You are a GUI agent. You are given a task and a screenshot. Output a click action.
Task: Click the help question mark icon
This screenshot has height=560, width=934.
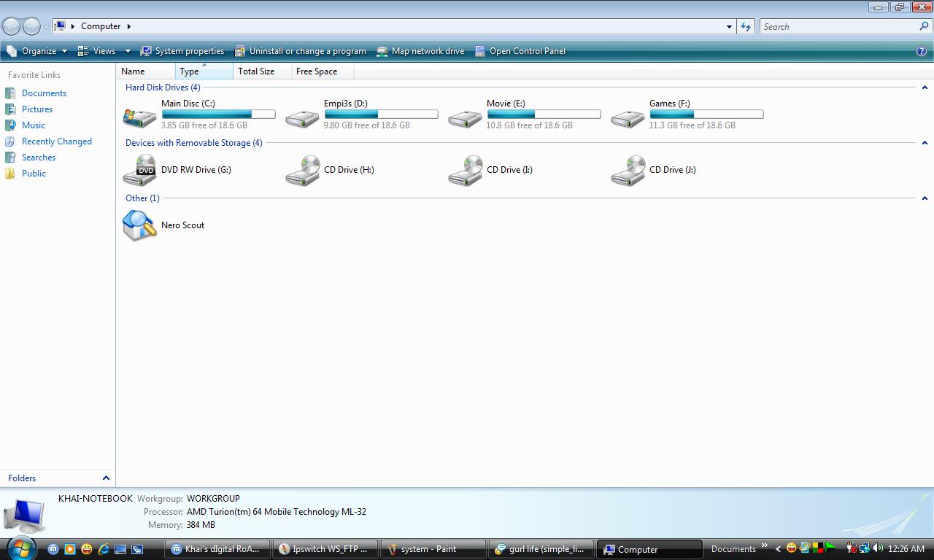pyautogui.click(x=921, y=51)
